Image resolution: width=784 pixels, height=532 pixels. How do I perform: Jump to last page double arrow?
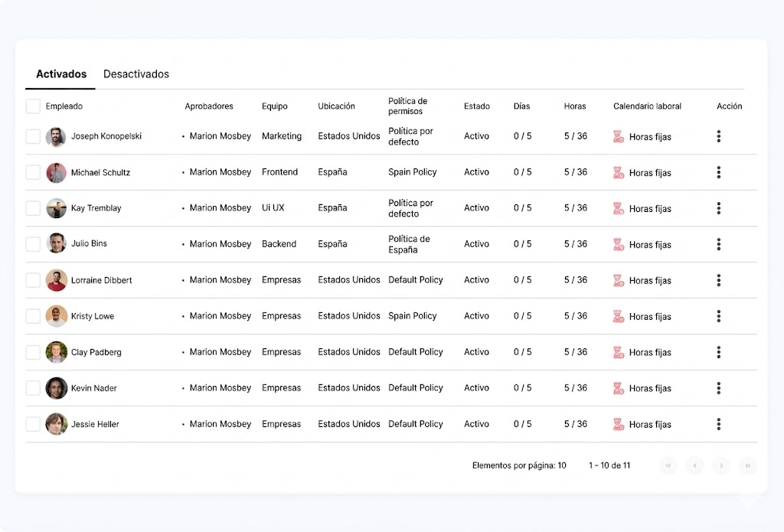coord(747,465)
